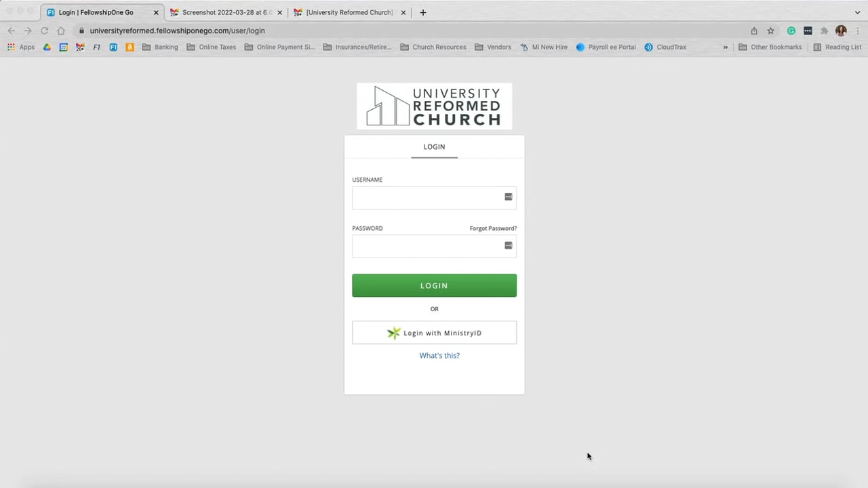
Task: Close the Screenshot 2022-03-28 tab
Action: point(279,12)
